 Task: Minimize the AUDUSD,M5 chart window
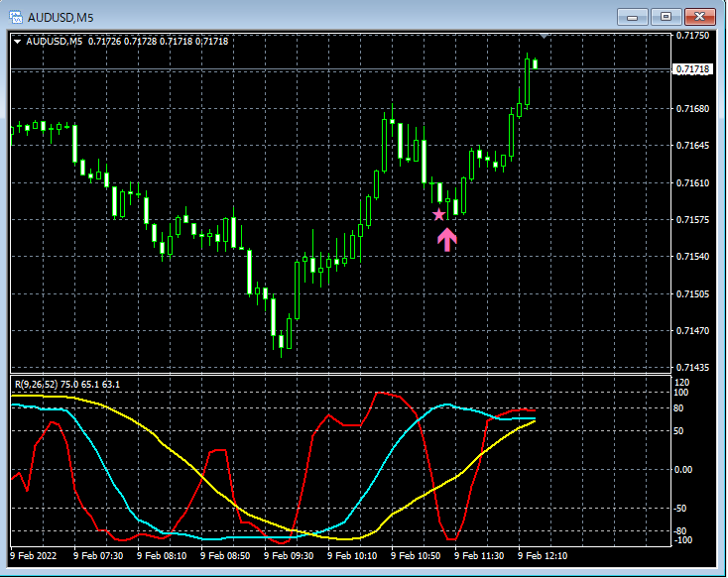(x=632, y=17)
